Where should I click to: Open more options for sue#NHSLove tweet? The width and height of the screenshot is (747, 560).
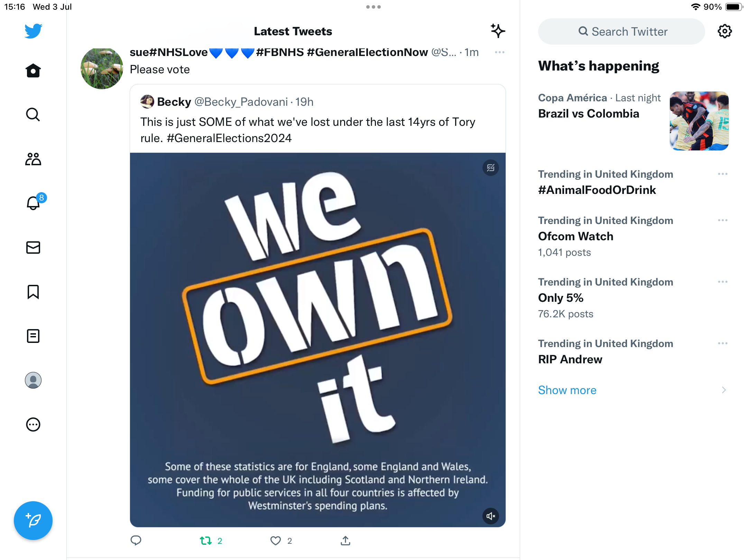click(x=499, y=52)
